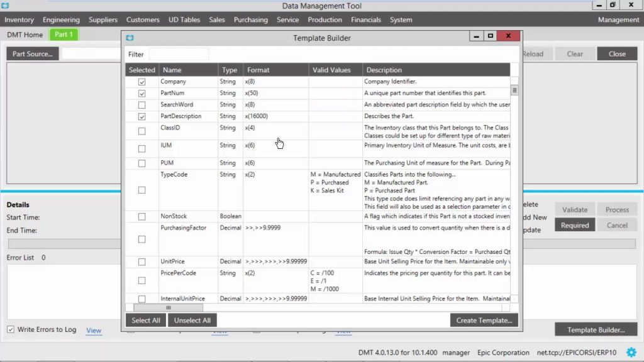Open the Management dropdown menu
644x362 pixels.
(618, 19)
